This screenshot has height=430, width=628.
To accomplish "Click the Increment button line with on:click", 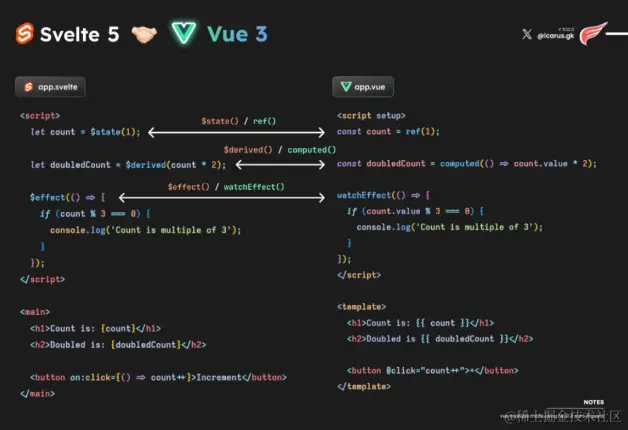I will tap(158, 378).
